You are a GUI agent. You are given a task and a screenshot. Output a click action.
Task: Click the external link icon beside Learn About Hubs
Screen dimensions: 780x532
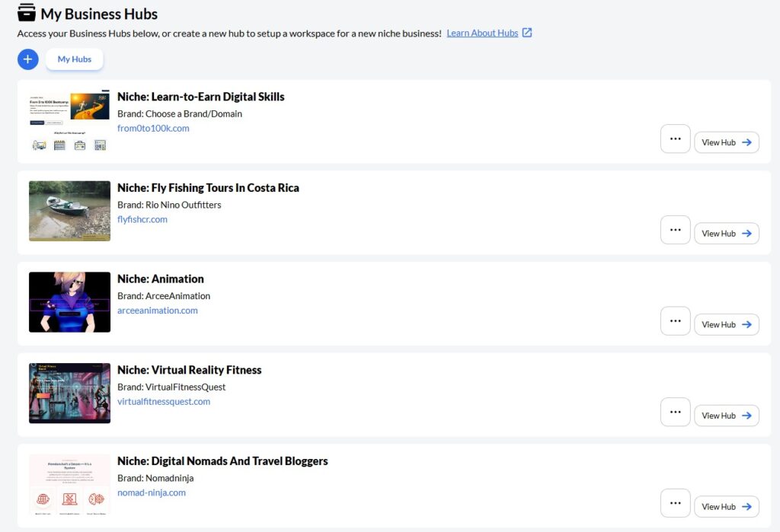click(527, 33)
